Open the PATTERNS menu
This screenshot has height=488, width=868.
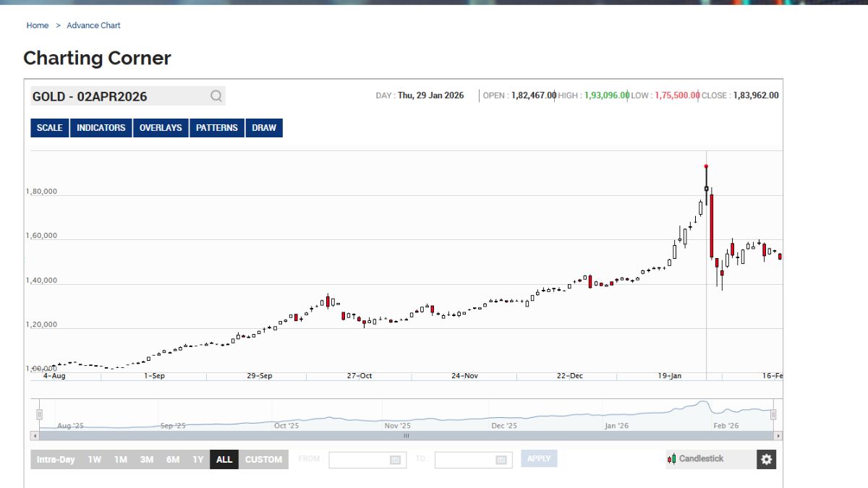point(217,128)
